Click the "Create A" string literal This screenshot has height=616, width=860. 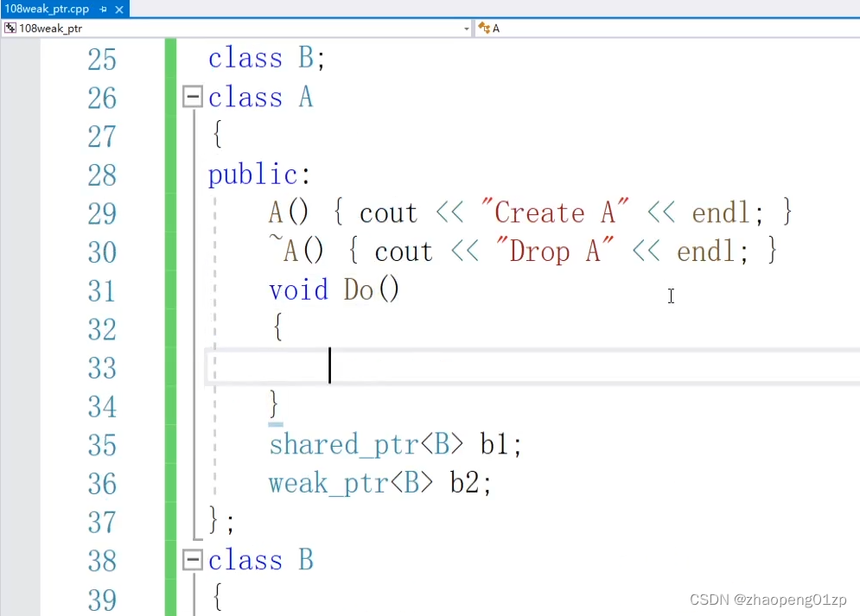[x=555, y=212]
